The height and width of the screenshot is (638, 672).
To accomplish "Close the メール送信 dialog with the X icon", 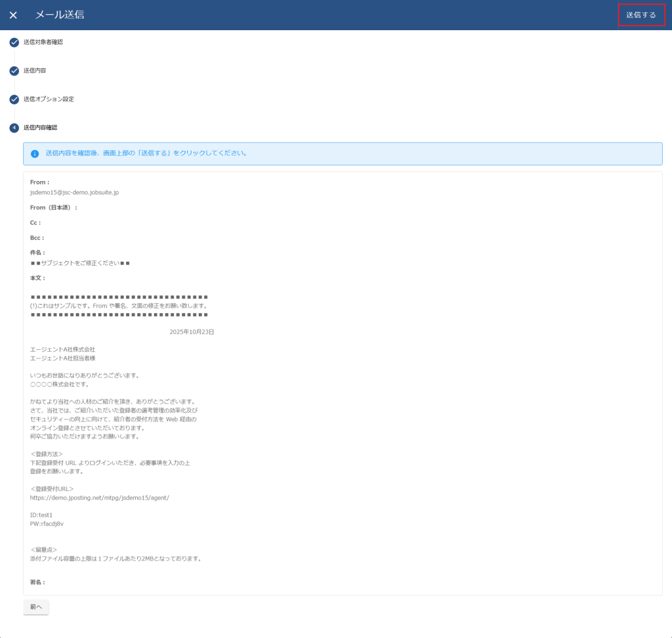I will tap(13, 15).
